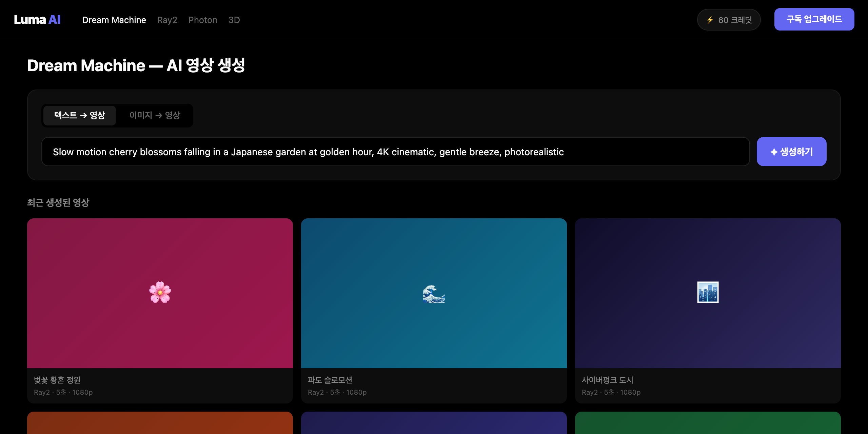Screen dimensions: 868x434
Task: Open the 사이버펑크 도시 city thumbnail
Action: click(x=708, y=293)
